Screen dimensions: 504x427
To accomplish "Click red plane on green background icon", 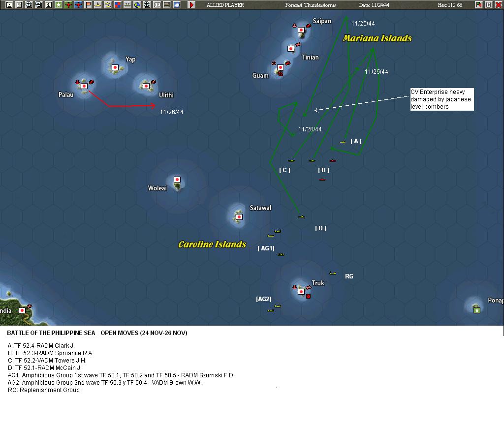I will click(x=68, y=5).
